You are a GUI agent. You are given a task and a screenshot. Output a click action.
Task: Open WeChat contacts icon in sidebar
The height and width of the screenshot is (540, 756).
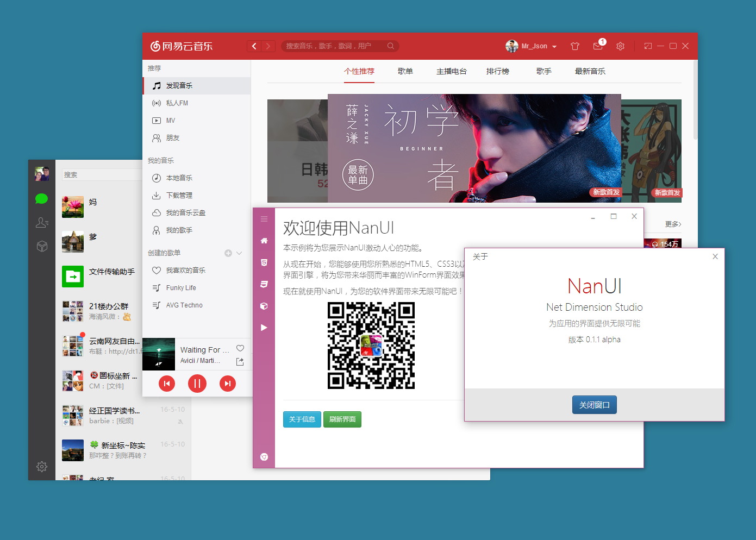pyautogui.click(x=42, y=222)
